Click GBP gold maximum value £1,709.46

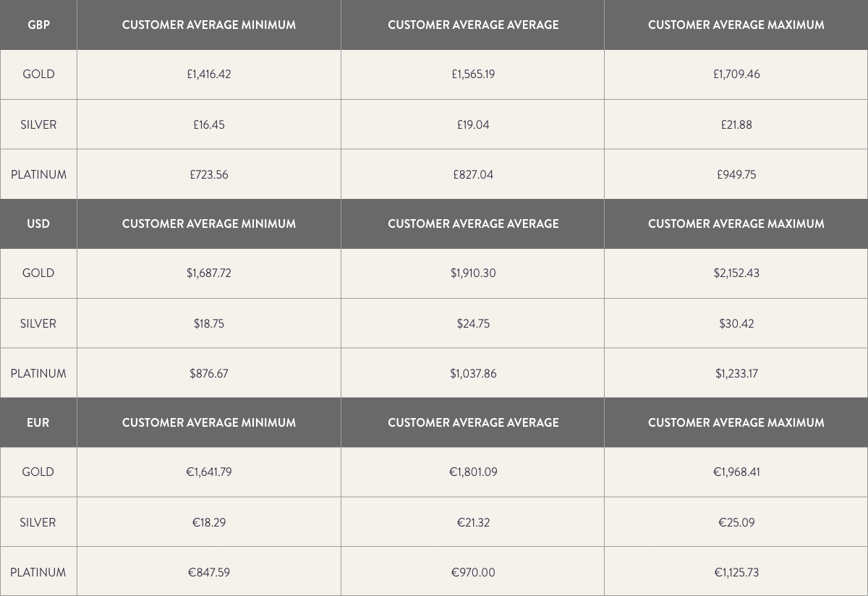coord(736,74)
